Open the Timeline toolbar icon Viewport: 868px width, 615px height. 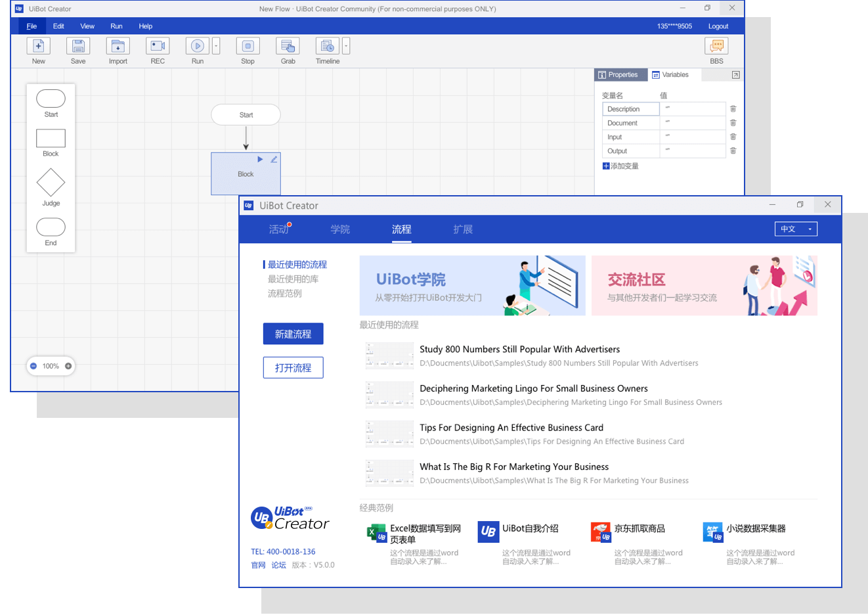[x=327, y=46]
